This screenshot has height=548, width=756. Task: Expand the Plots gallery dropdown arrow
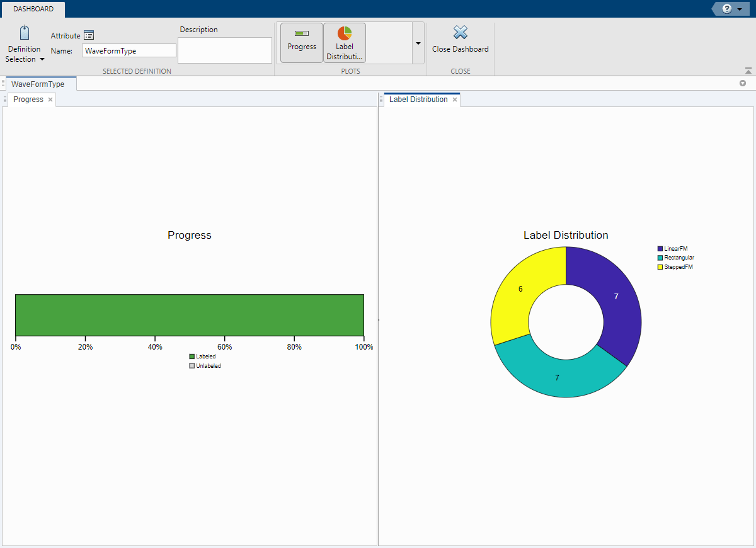point(418,43)
